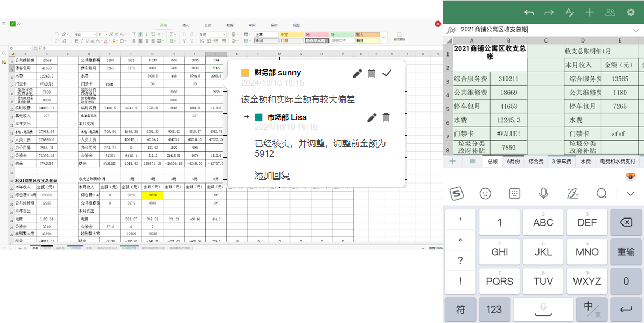Screen dimensions: 644x323
Task: Mark the comment thread as resolved with the checkmark
Action: [387, 73]
